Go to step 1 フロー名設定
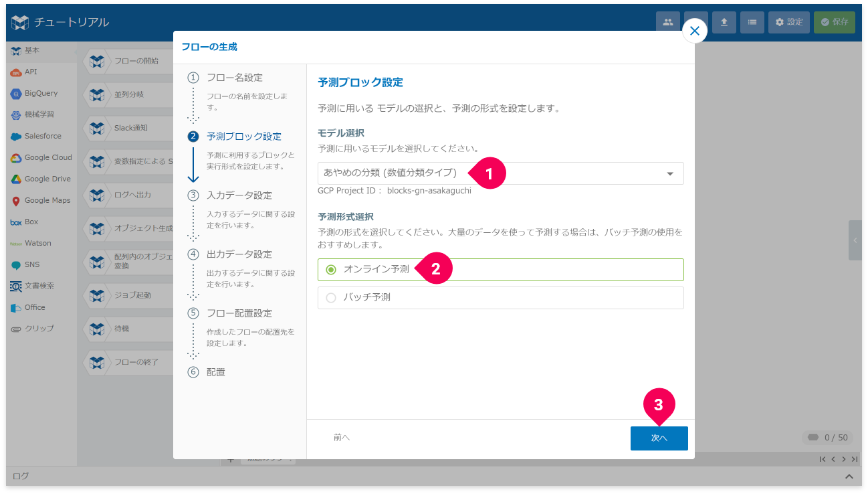The height and width of the screenshot is (494, 868). point(234,78)
